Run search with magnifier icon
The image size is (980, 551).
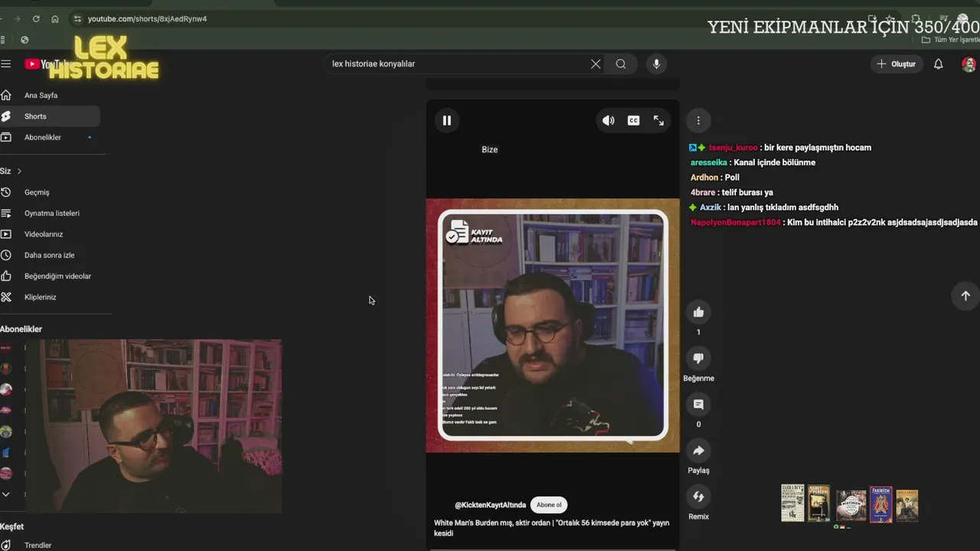click(621, 64)
